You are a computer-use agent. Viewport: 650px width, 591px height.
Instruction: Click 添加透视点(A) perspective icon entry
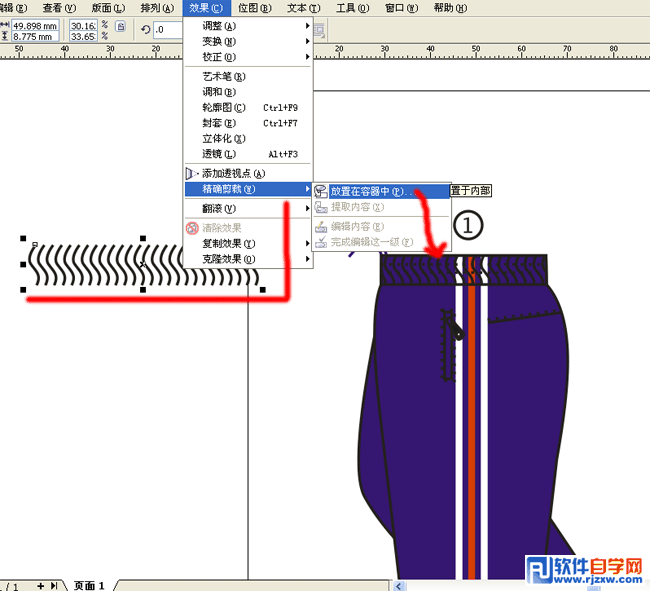(248, 173)
